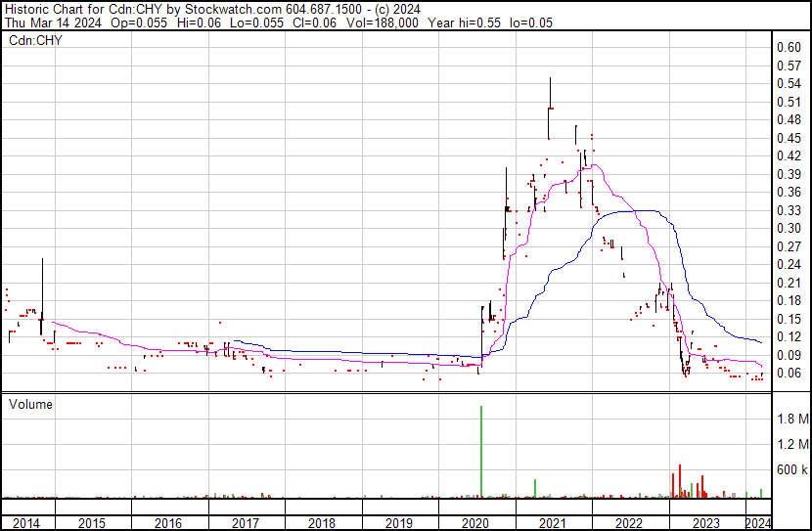
Task: Click the Cdn:CHY symbol label in chart
Action: click(x=35, y=40)
